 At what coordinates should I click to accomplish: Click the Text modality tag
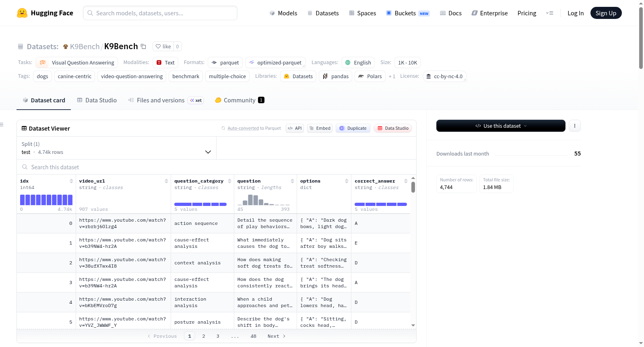pos(165,62)
